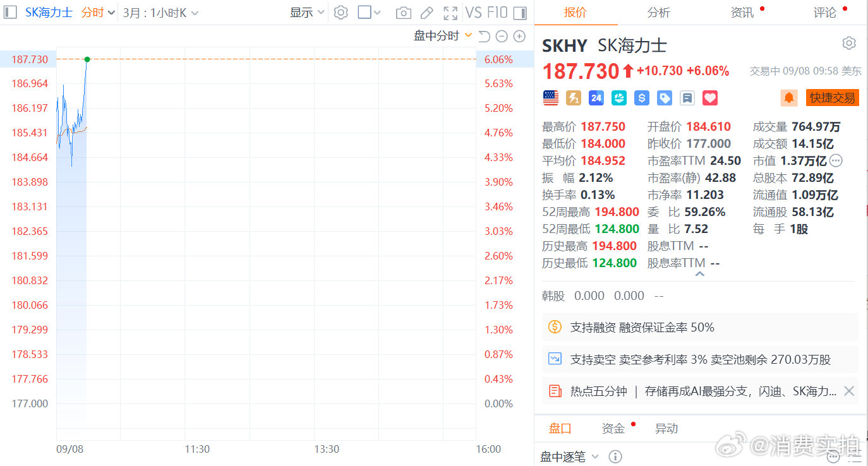Viewport: 868px width, 466px height.
Task: Open the layout square dropdown arrow
Action: coord(377,13)
